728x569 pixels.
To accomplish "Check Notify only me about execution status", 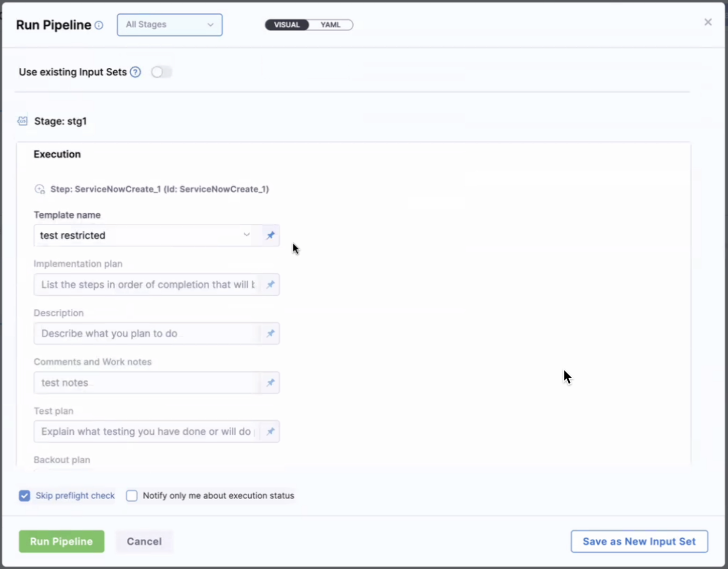I will coord(132,496).
